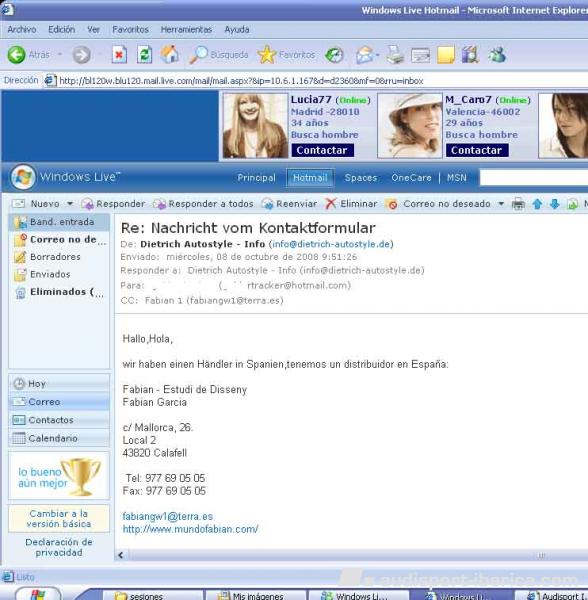Open Calendario in the sidebar
Viewport: 588px width, 600px height.
pos(59,438)
